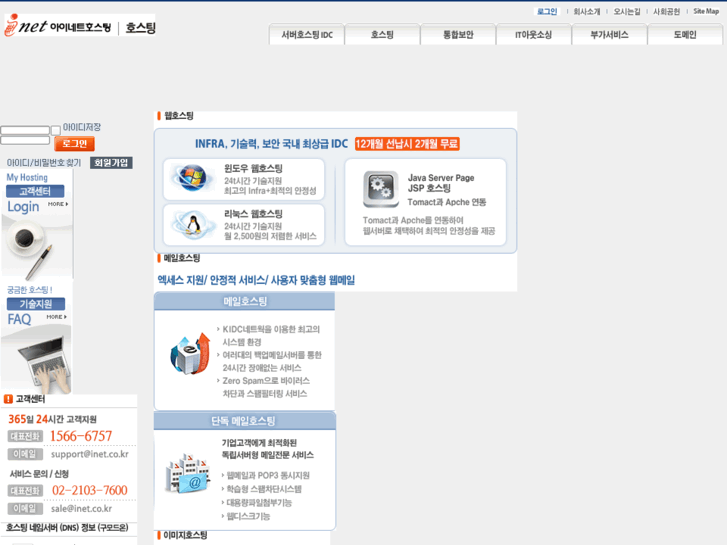The image size is (727, 545).
Task: Focus the user ID input field
Action: (x=25, y=130)
